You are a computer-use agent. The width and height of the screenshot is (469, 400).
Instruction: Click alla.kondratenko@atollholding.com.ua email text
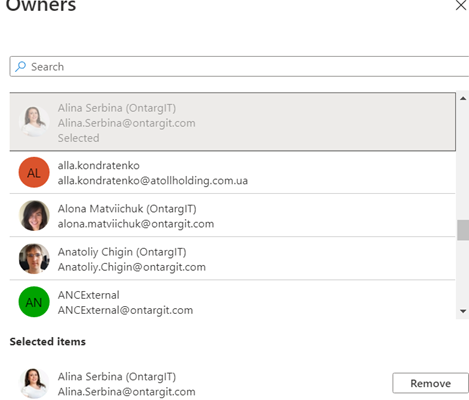click(x=153, y=181)
